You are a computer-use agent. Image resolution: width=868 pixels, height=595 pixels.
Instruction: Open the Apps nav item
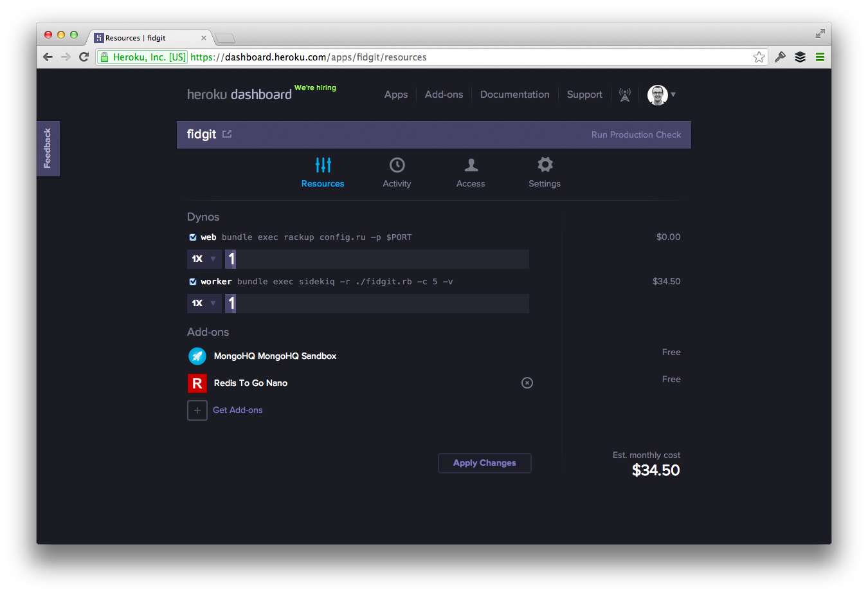tap(396, 95)
